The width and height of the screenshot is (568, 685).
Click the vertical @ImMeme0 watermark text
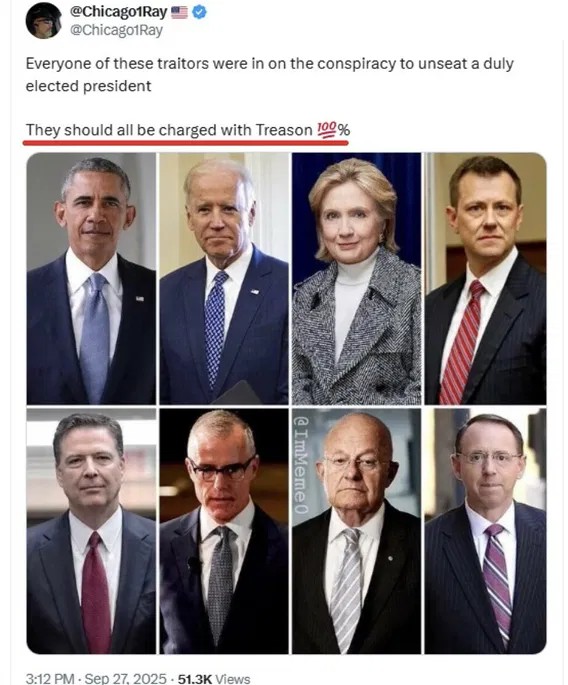[301, 464]
